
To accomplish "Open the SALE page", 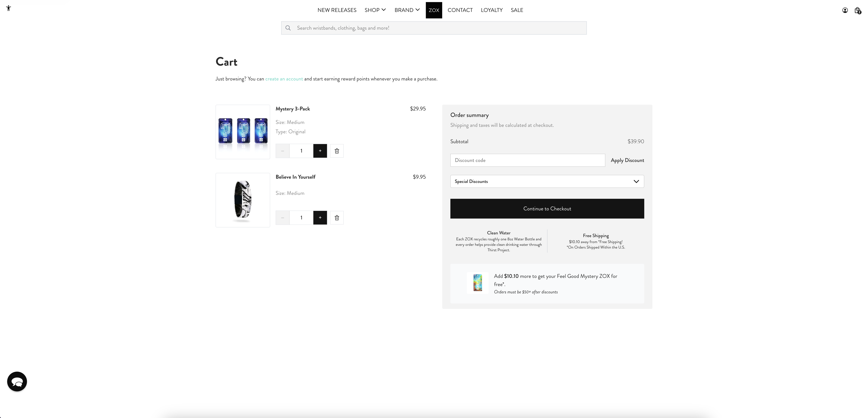I will pos(517,10).
